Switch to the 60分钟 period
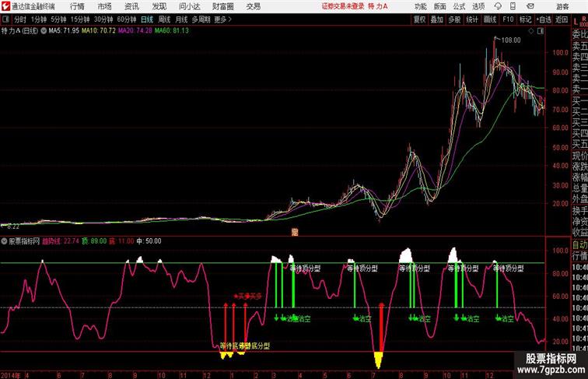This screenshot has height=379, width=588. [127, 19]
